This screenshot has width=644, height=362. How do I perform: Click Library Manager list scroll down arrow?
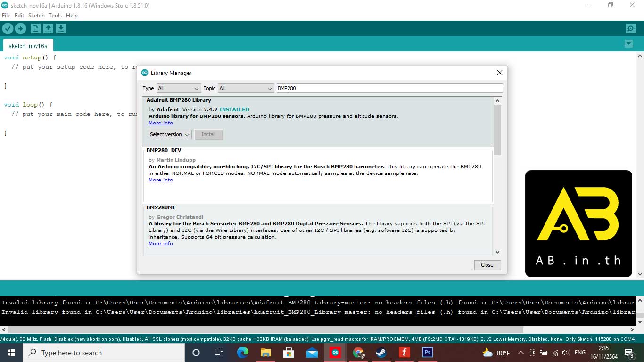(x=498, y=252)
